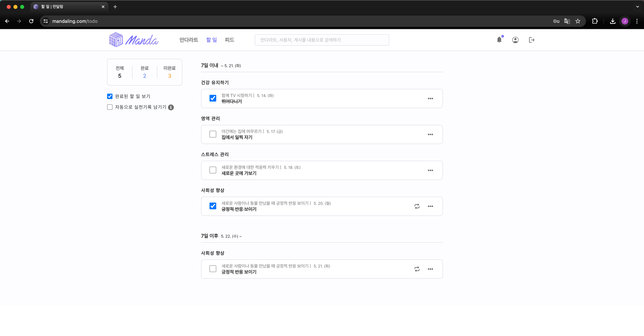
Task: Click repeat icon on 5. 21. task
Action: tap(417, 269)
